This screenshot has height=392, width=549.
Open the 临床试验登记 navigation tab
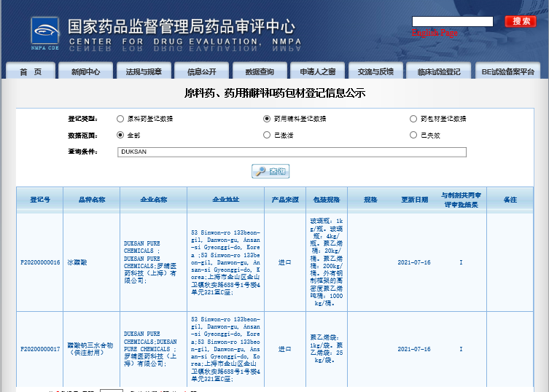pos(439,71)
